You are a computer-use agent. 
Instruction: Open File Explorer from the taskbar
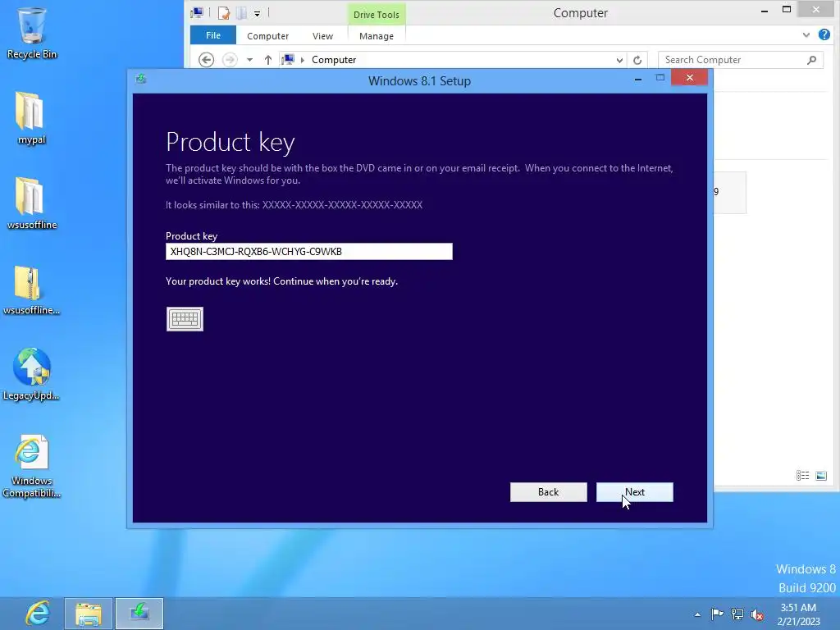click(89, 614)
